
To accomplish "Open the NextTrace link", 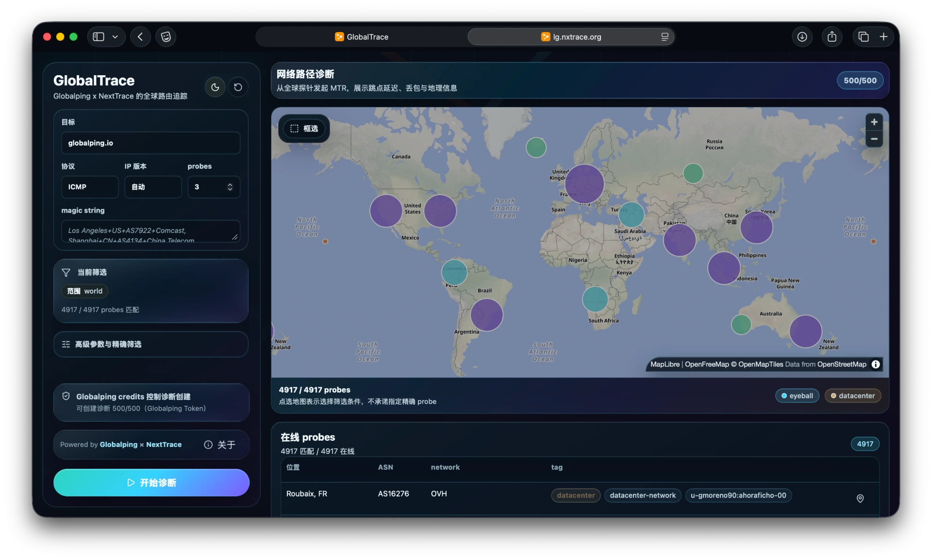I will pos(164,445).
